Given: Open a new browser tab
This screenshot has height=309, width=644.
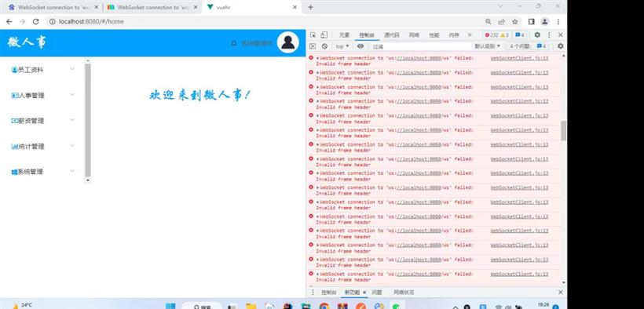Looking at the screenshot, I should [310, 7].
